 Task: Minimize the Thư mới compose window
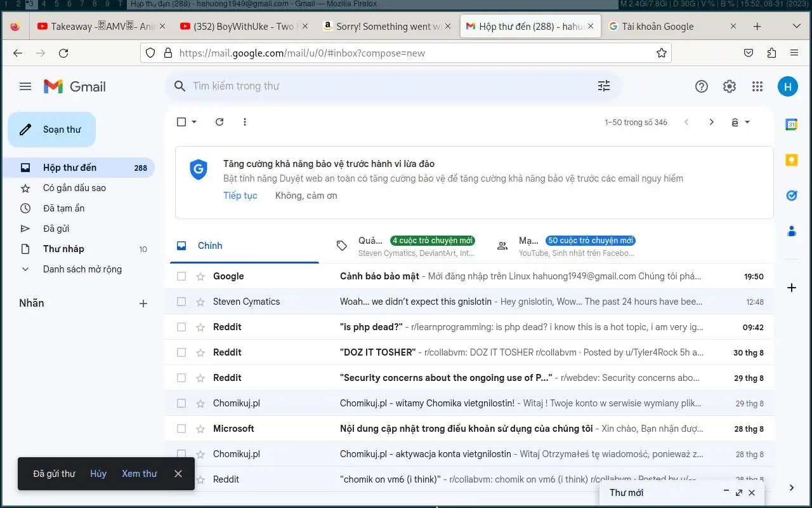pos(726,492)
